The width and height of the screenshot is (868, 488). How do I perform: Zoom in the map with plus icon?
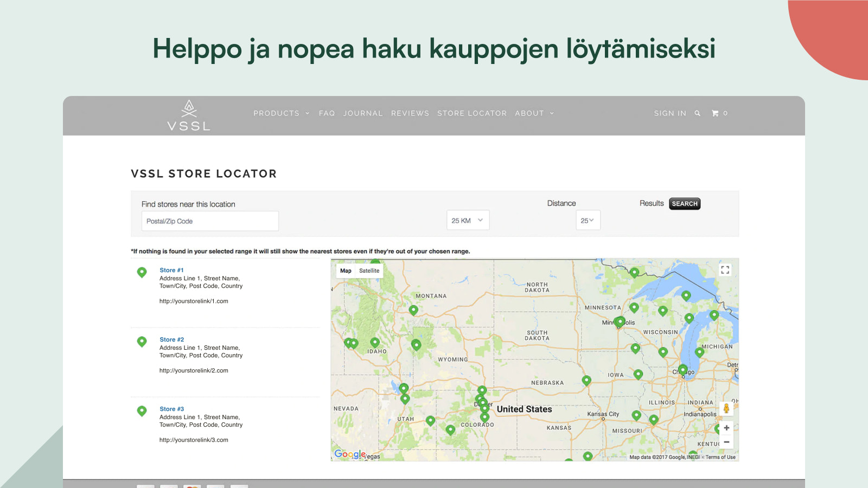tap(726, 428)
